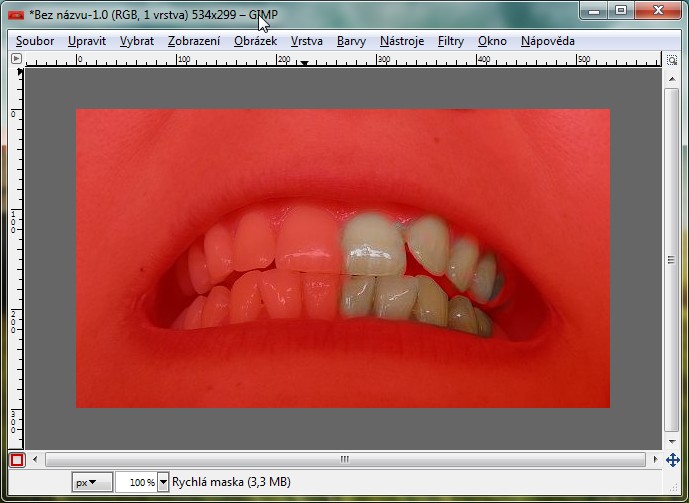
Task: Open the Barvy menu
Action: coord(351,41)
